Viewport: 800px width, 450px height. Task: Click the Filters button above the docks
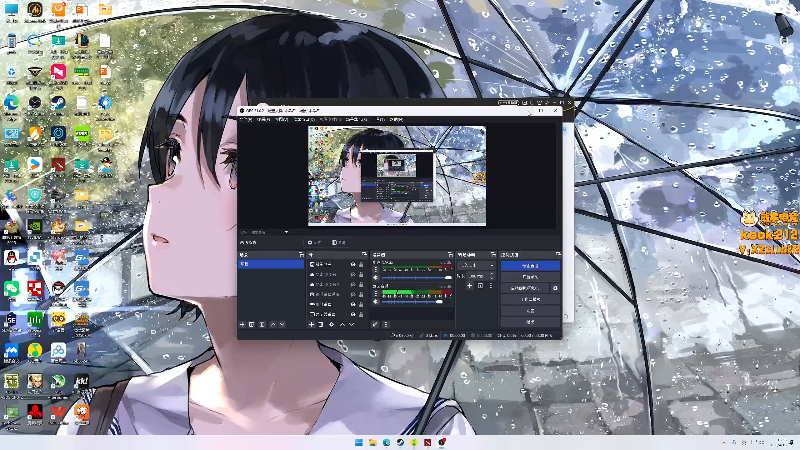click(339, 242)
